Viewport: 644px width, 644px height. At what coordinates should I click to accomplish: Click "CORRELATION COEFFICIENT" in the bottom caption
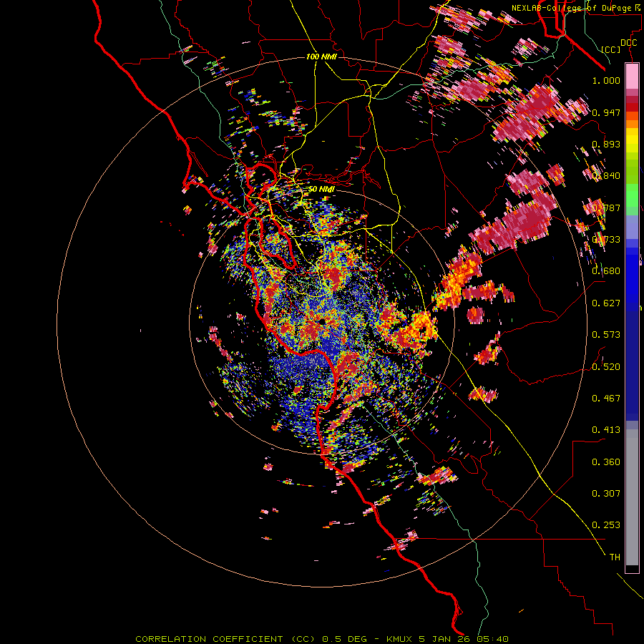click(x=209, y=639)
